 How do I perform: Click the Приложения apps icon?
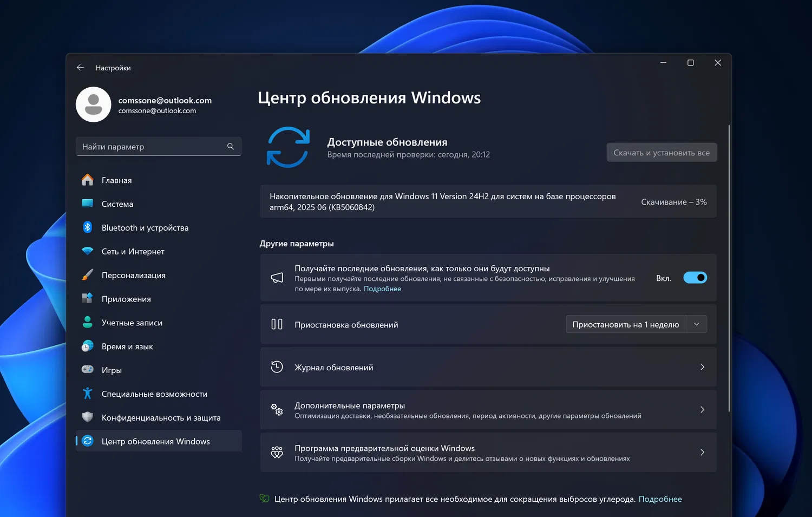point(88,298)
